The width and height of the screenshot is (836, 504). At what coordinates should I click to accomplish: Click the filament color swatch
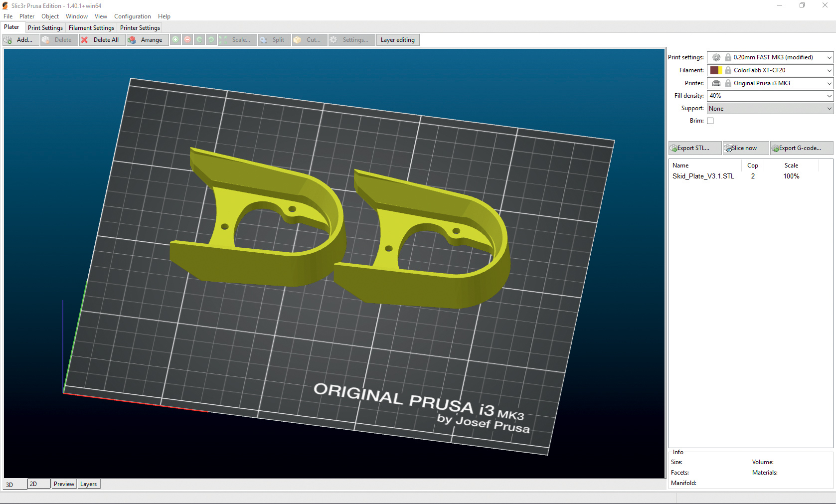[716, 70]
